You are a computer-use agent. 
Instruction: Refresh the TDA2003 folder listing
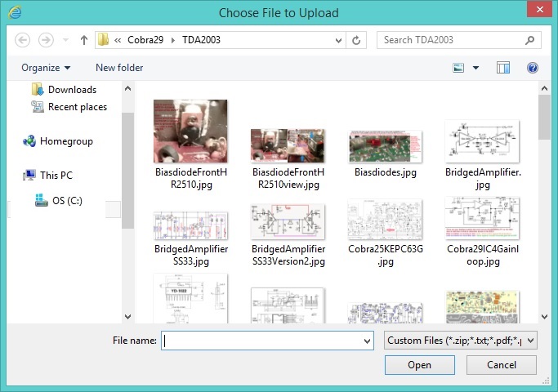pos(356,39)
